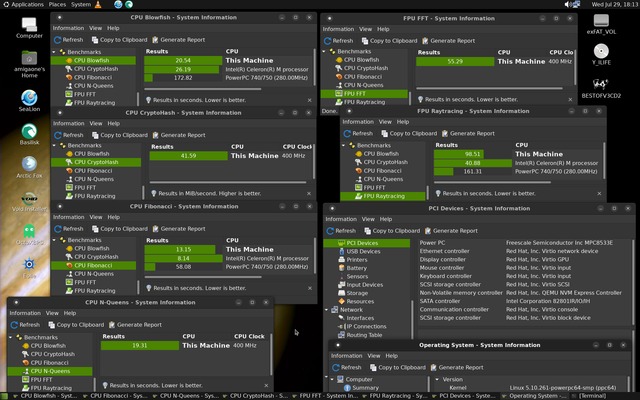Select CPU Blowfish in the CPU Blowfish window

click(x=93, y=60)
